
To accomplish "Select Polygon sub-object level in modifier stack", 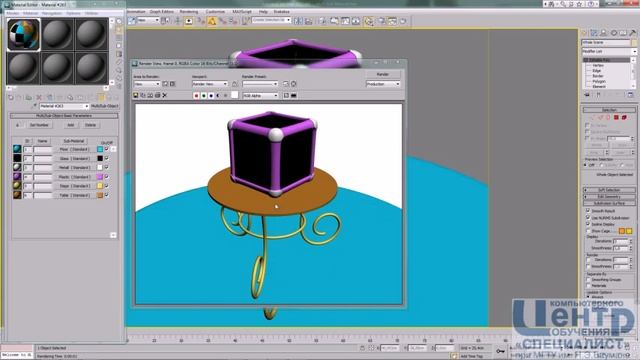I will tap(599, 81).
